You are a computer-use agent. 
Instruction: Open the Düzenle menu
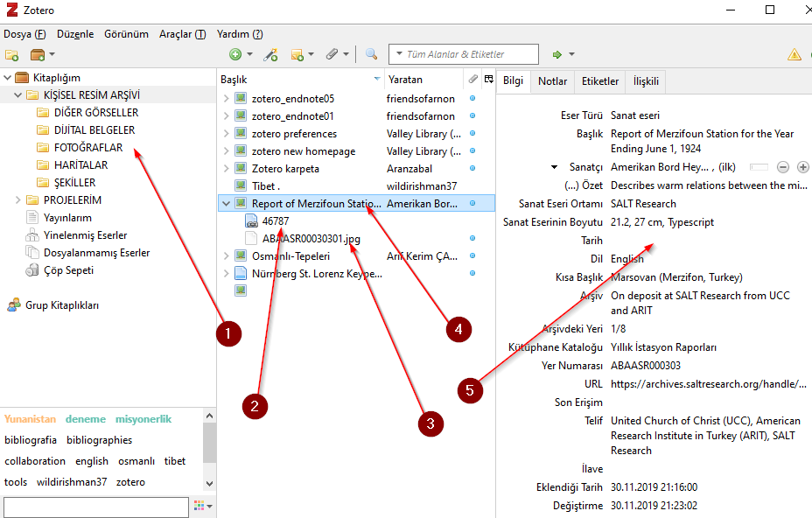pyautogui.click(x=75, y=34)
